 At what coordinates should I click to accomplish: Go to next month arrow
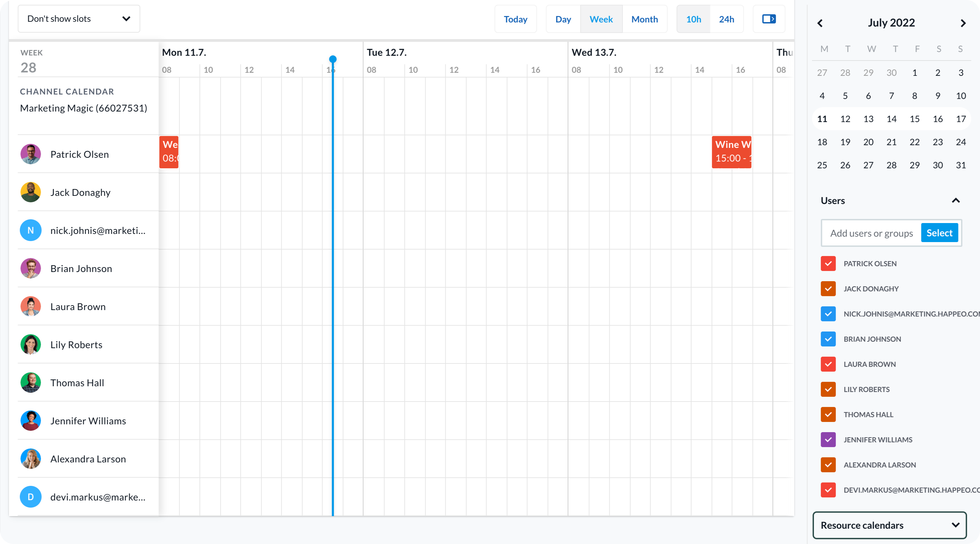(x=963, y=23)
